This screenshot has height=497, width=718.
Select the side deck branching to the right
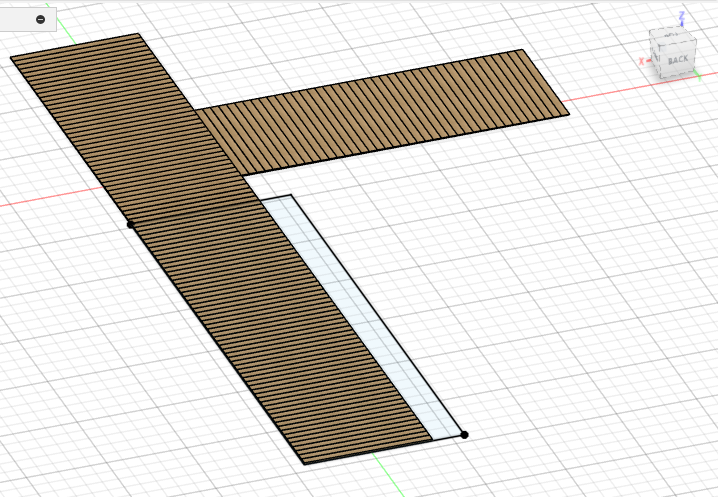point(382,112)
